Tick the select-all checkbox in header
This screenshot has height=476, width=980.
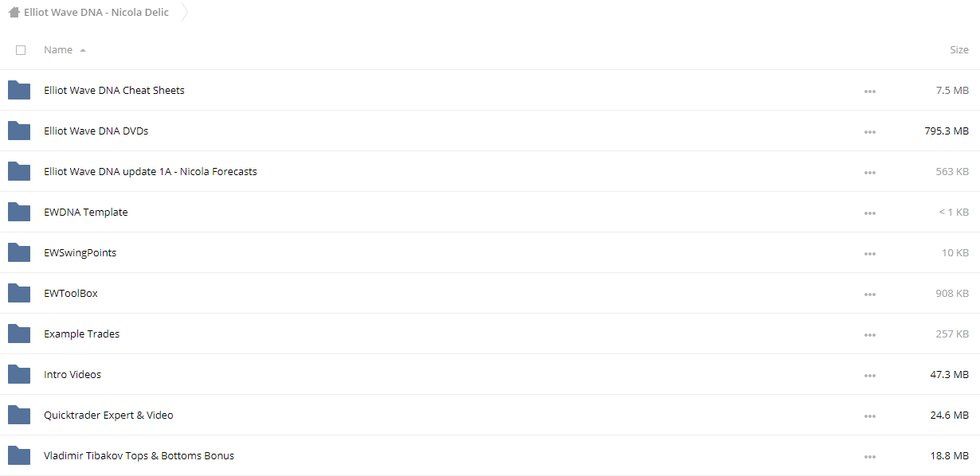tap(21, 50)
